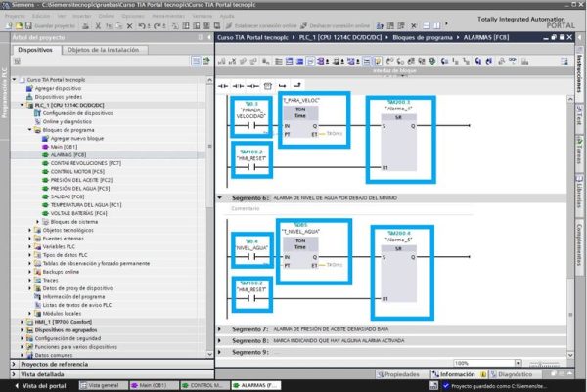Image resolution: width=587 pixels, height=392 pixels.
Task: Switch to Dispositivos tab
Action: (x=35, y=50)
